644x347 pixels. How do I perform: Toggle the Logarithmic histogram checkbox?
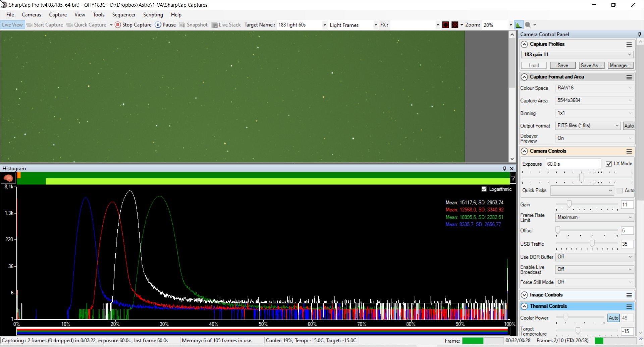[x=484, y=189]
